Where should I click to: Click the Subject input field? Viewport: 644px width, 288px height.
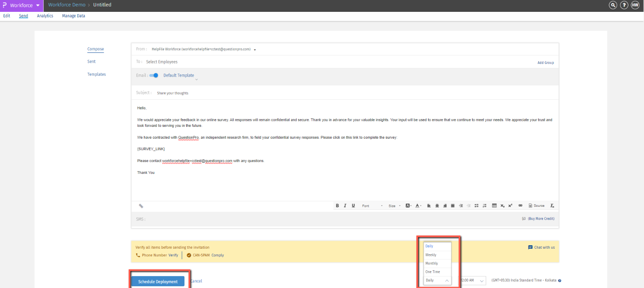click(355, 93)
